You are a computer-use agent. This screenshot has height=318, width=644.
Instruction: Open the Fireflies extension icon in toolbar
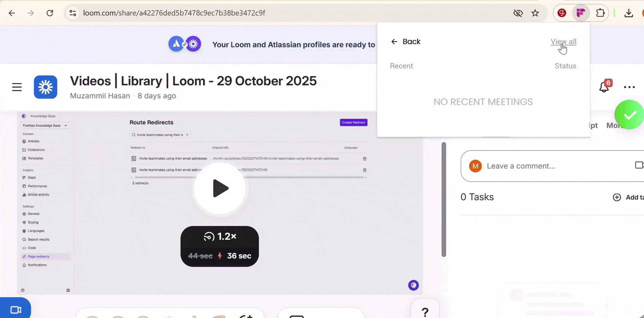(581, 13)
